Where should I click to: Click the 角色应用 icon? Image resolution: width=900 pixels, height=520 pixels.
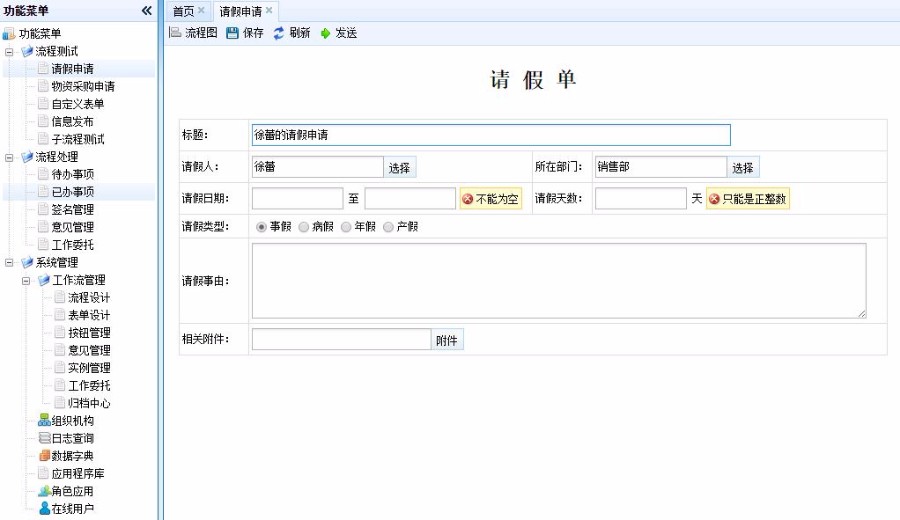[44, 491]
